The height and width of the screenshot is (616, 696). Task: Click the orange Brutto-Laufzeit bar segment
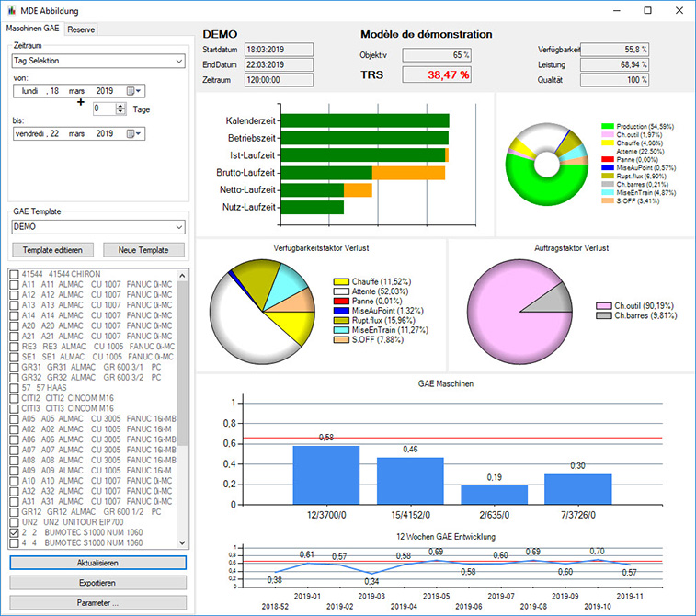pyautogui.click(x=409, y=172)
